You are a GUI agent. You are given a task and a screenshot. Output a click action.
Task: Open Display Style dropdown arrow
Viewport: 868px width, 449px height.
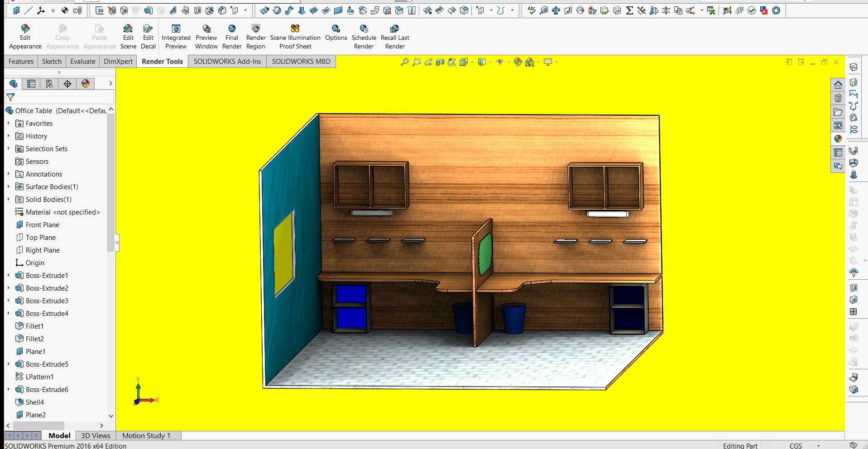tap(491, 62)
